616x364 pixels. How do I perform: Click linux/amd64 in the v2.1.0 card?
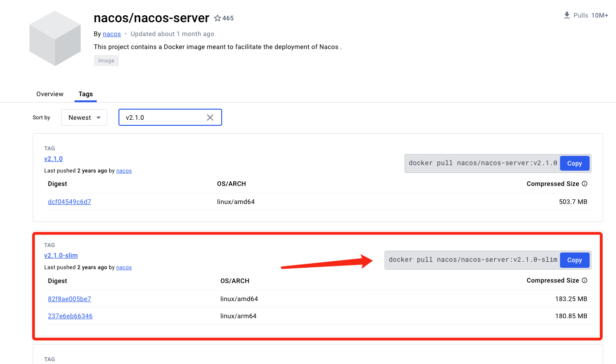[236, 202]
